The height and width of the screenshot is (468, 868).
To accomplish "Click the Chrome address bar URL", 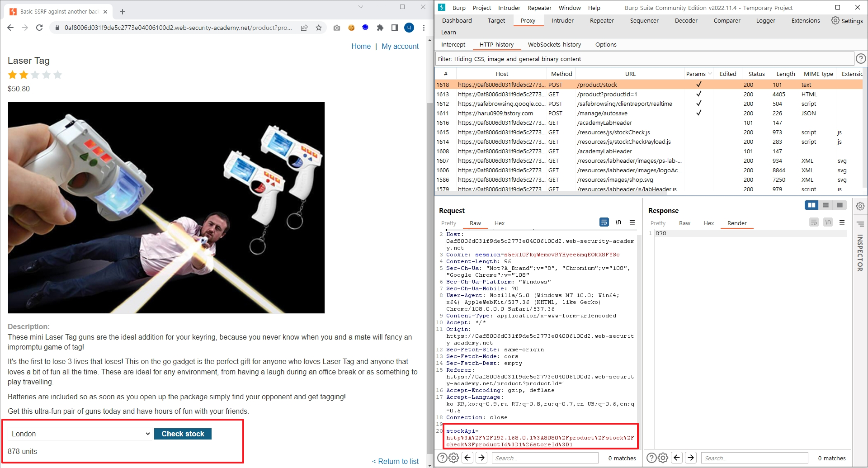I will click(x=178, y=28).
